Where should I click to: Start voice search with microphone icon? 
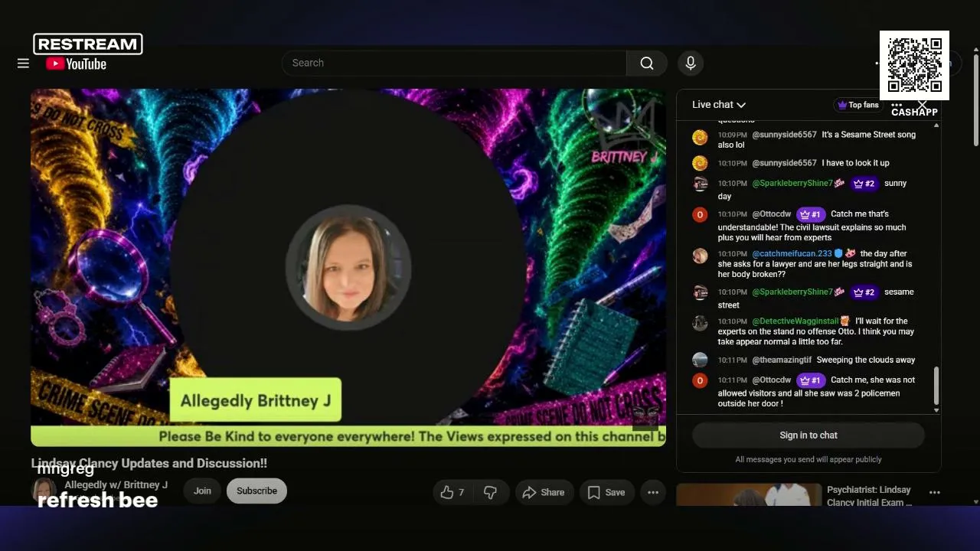691,64
